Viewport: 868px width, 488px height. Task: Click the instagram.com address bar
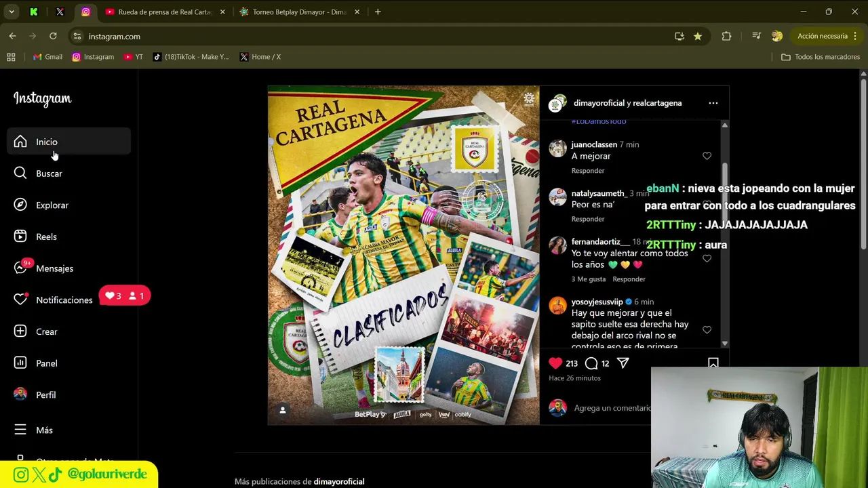(x=373, y=37)
